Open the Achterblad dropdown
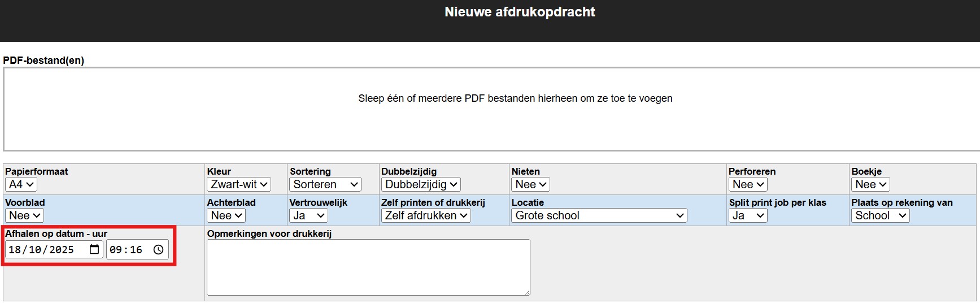 (226, 215)
